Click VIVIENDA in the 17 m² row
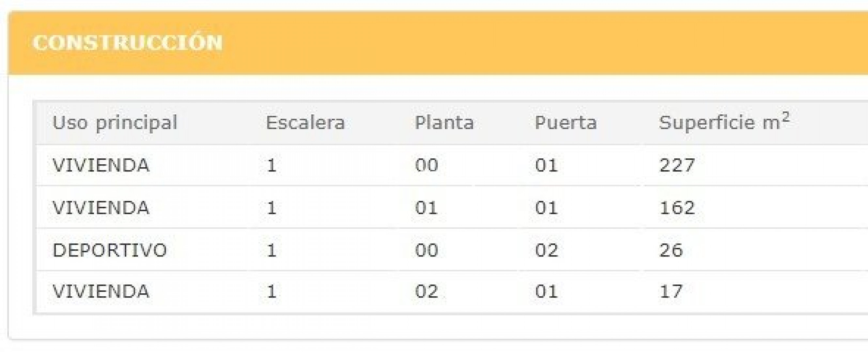Screen dimensions: 868x352 pos(101,291)
